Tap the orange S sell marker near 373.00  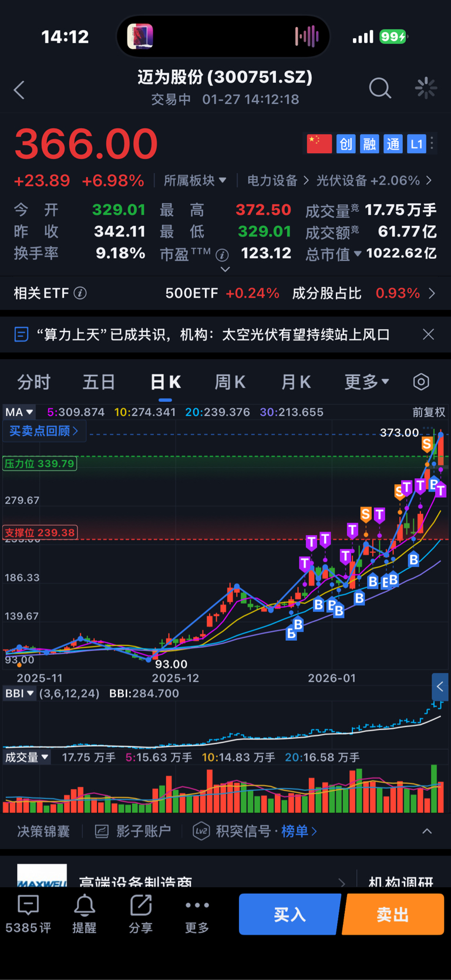pyautogui.click(x=427, y=444)
